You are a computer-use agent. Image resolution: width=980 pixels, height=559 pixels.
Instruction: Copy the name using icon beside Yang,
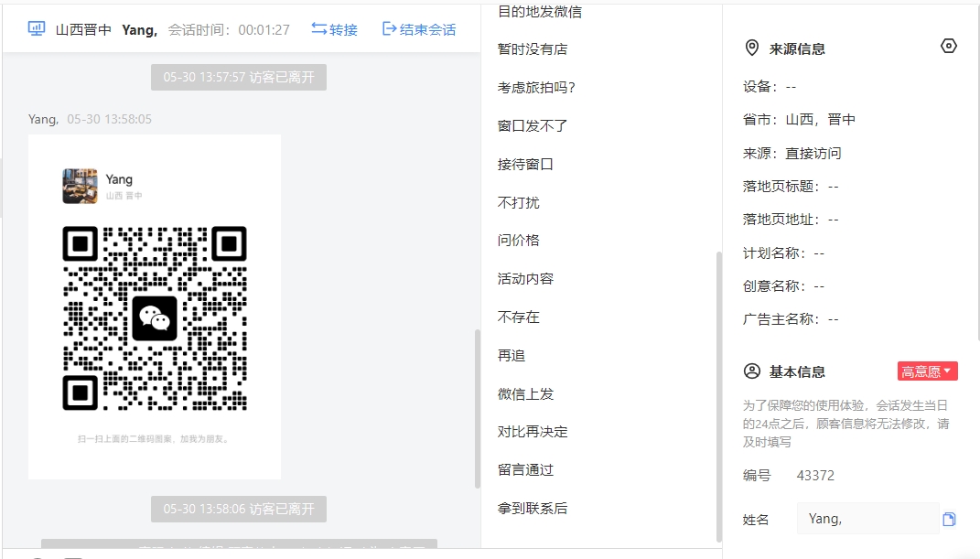(x=949, y=519)
